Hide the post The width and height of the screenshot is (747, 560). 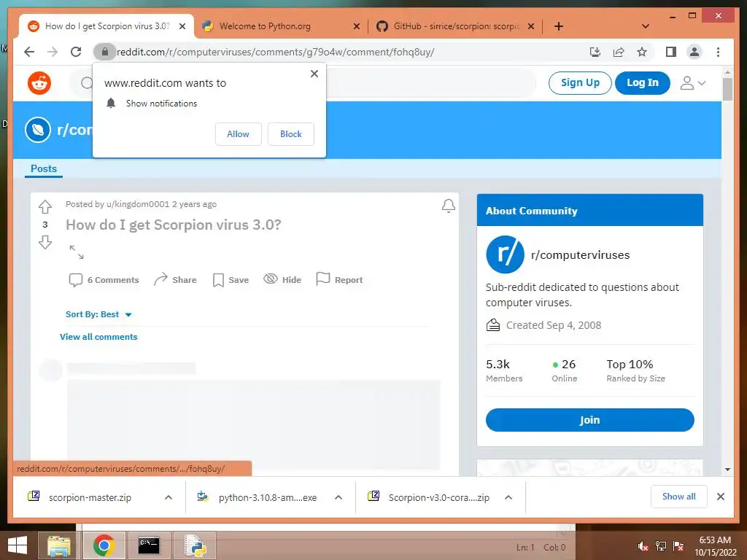click(x=282, y=280)
